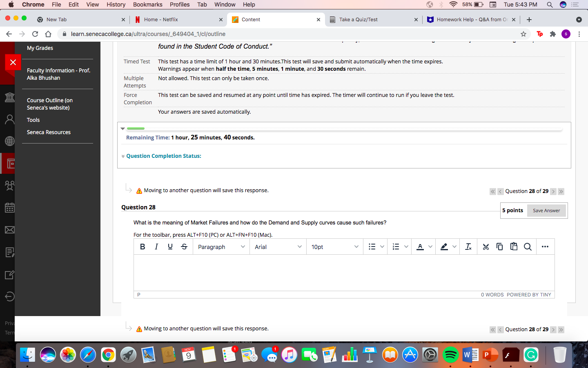Image resolution: width=588 pixels, height=368 pixels.
Task: Open the Paragraph style dropdown
Action: 221,247
